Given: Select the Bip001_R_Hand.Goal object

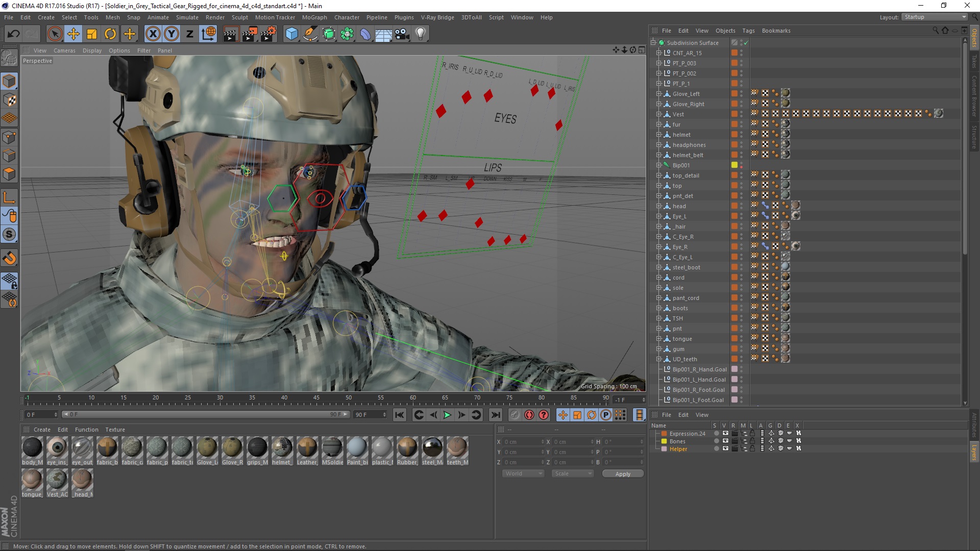Looking at the screenshot, I should click(699, 369).
